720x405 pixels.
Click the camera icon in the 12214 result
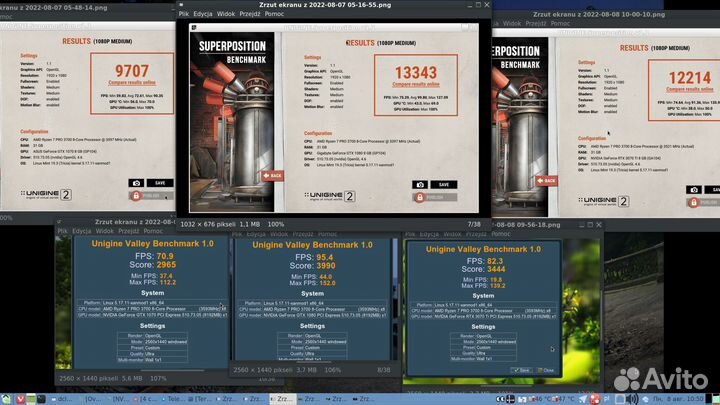coord(694,190)
